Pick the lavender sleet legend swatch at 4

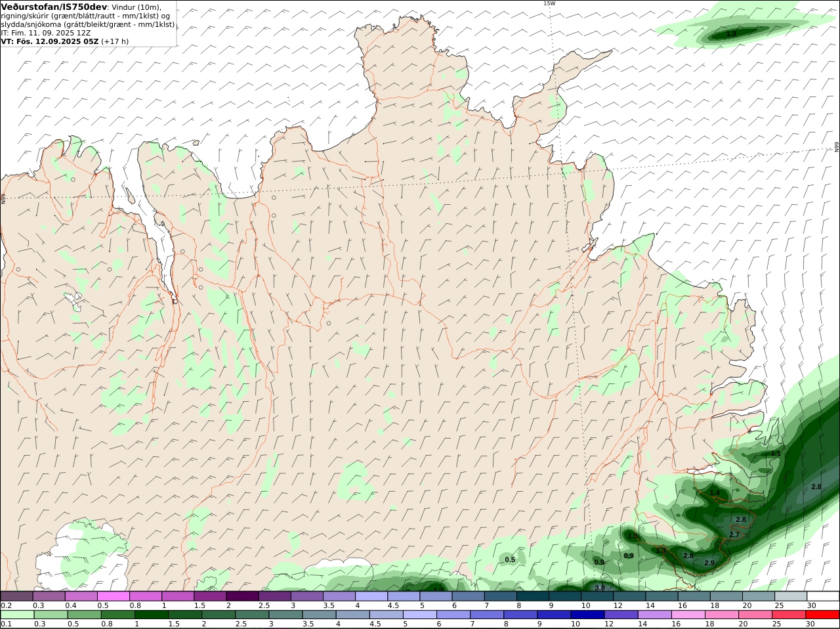click(x=371, y=596)
